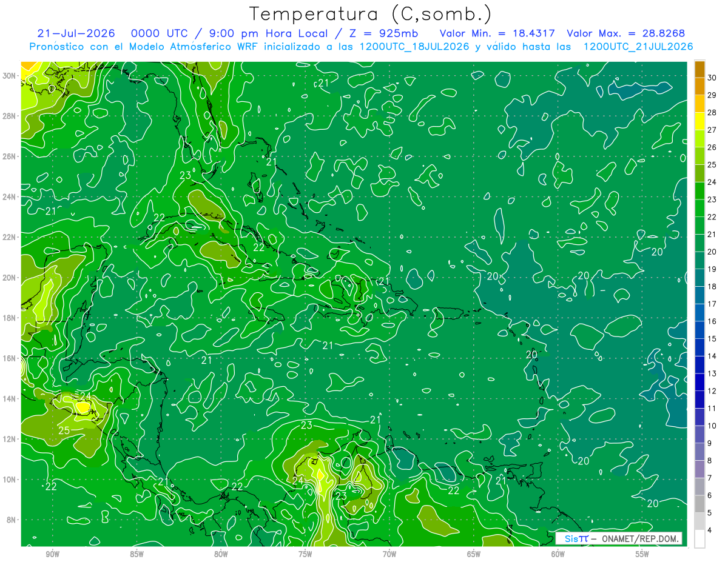Click the colorbar label 18
Viewport: 728px width, 562px height.
point(712,286)
